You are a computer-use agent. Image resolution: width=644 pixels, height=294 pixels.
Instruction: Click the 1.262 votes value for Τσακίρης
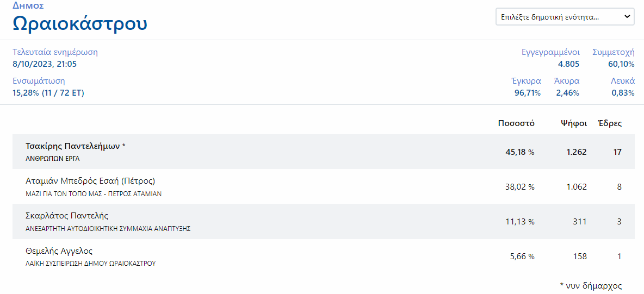tap(576, 152)
